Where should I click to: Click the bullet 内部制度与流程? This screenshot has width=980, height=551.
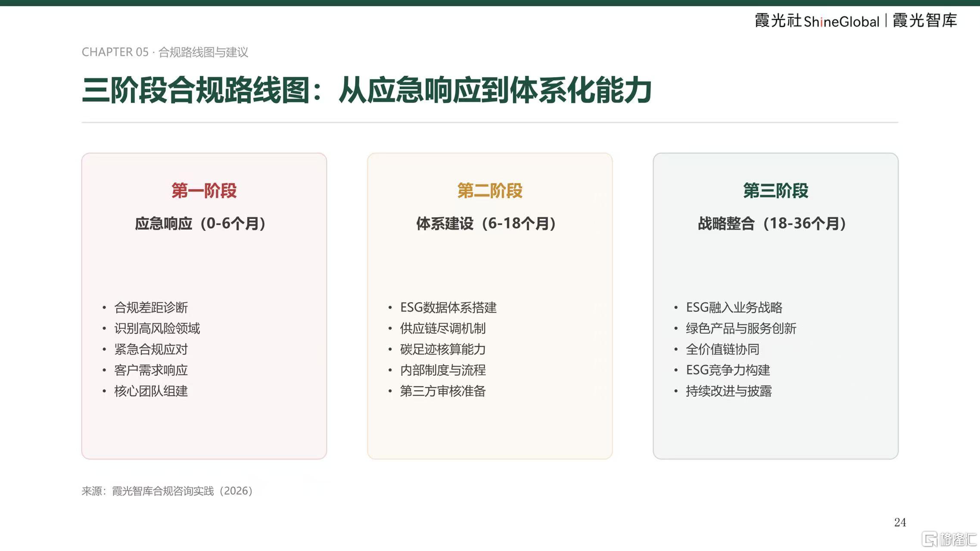(443, 370)
